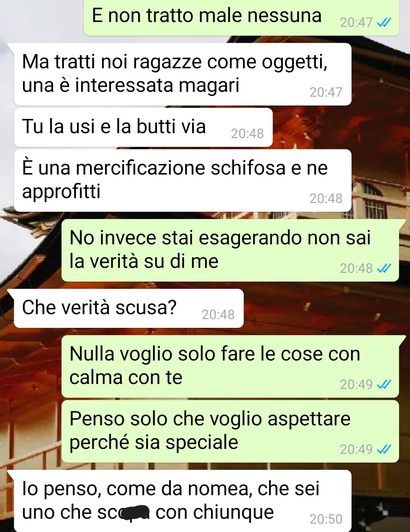This screenshot has height=532, width=410.
Task: Select the message 'Ma tratti noi ragazze come oggetti'
Action: 183,74
